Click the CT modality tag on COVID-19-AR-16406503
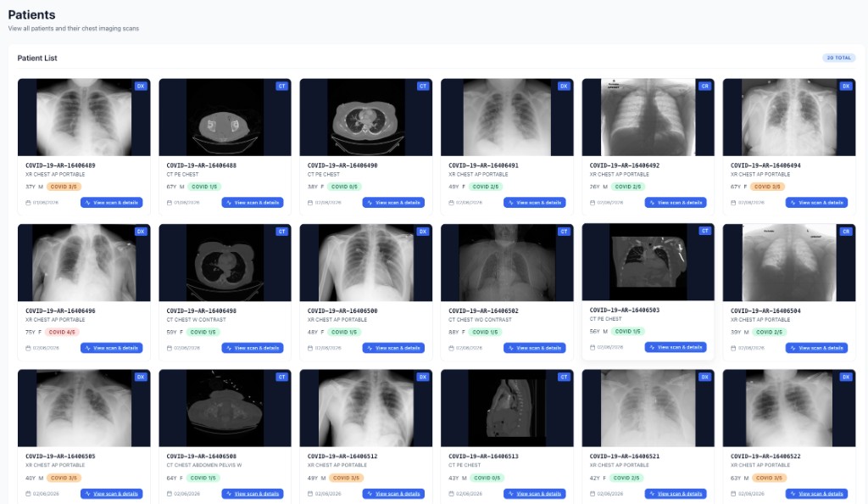 point(704,231)
